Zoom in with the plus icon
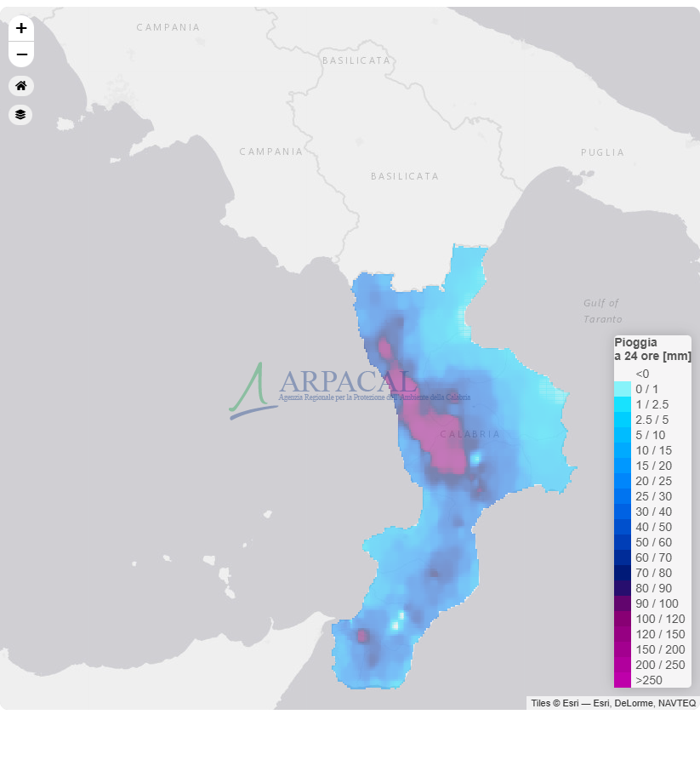Screen dimensions: 700x783 [x=20, y=29]
